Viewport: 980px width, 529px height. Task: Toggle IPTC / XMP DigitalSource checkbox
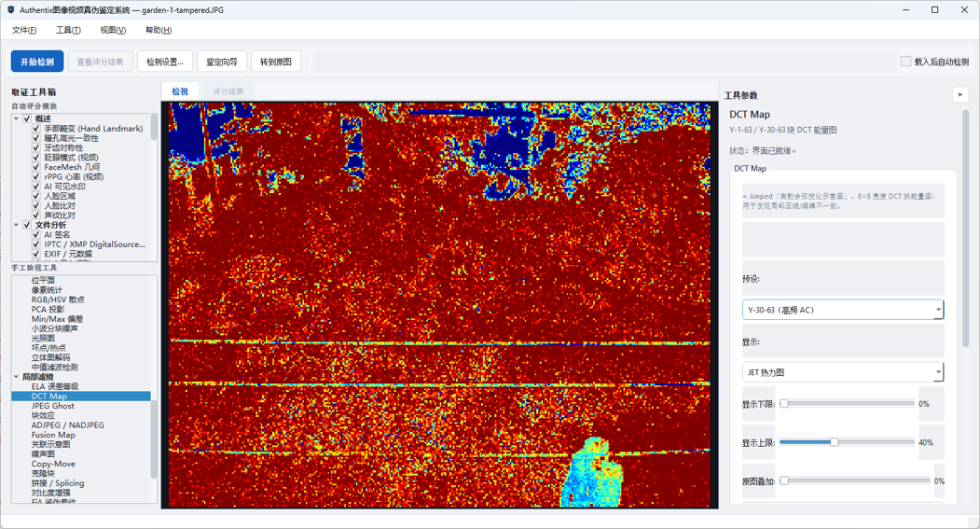(36, 244)
